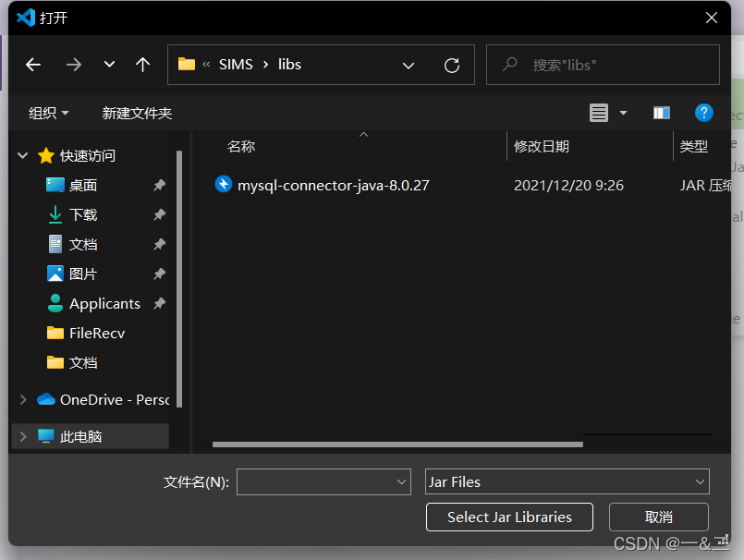Open the 组织 menu
744x560 pixels.
[48, 113]
